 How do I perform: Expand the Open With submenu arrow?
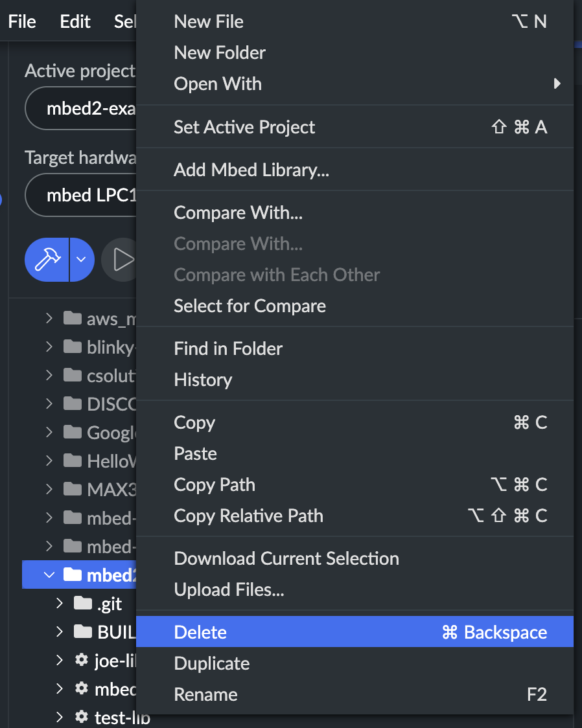click(x=557, y=84)
